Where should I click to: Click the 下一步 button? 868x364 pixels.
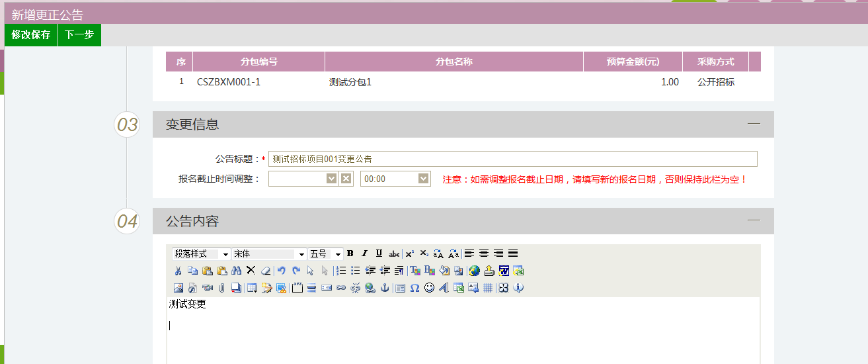[79, 35]
